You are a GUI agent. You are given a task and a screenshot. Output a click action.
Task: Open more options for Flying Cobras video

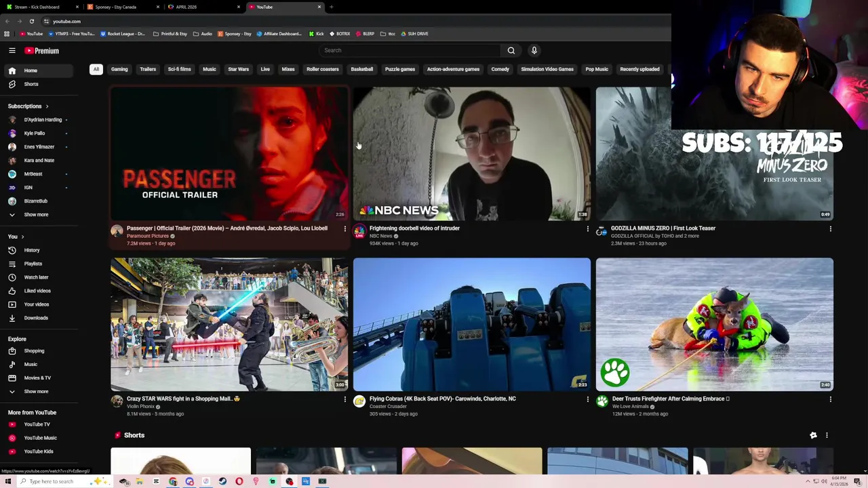point(587,399)
